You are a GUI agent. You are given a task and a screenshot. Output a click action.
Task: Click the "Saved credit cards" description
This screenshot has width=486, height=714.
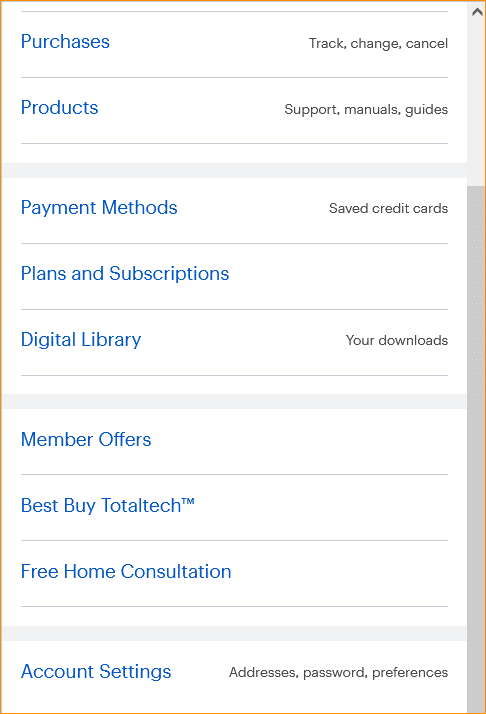(x=388, y=209)
